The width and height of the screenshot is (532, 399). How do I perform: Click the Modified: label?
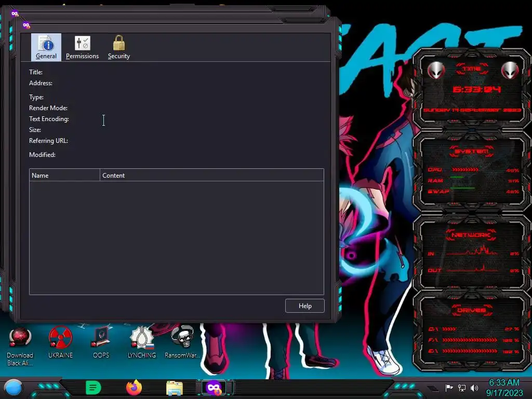(x=42, y=154)
